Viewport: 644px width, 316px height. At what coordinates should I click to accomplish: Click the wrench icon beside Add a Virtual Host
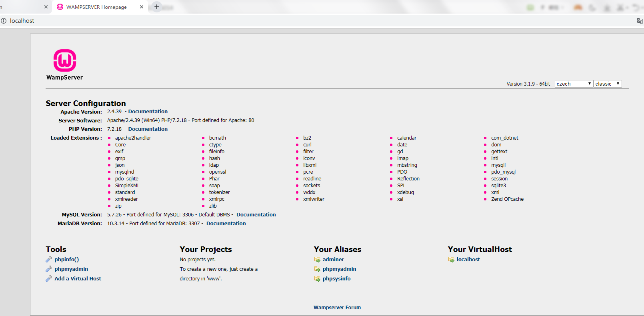49,279
